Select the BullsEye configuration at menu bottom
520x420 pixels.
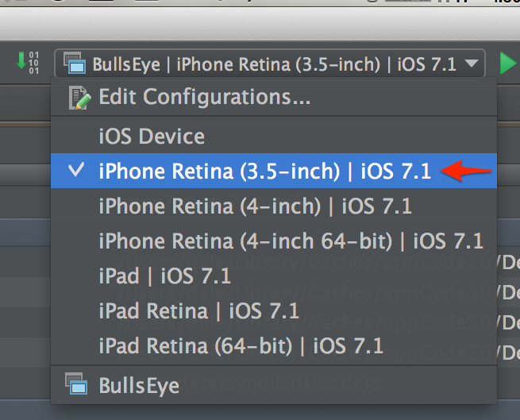[x=274, y=385]
